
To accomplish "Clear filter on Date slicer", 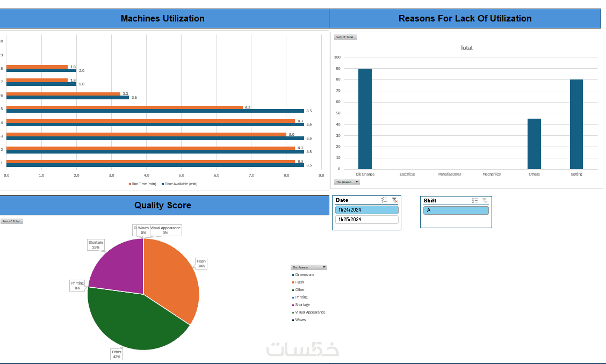I will coord(394,200).
